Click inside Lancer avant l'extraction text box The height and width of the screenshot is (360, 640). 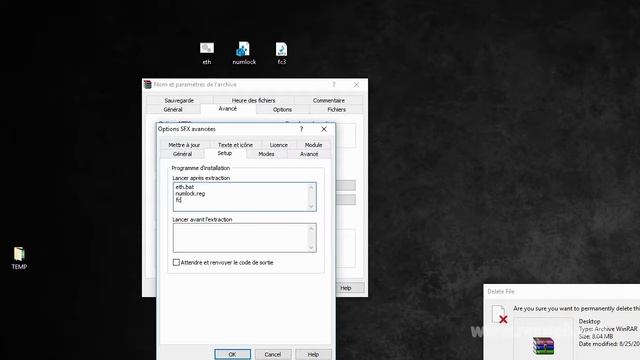244,238
